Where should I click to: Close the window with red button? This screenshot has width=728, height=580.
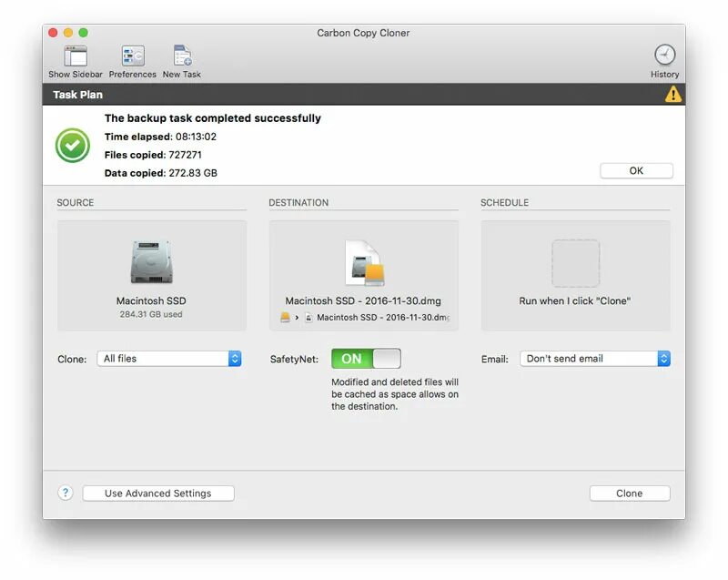53,33
